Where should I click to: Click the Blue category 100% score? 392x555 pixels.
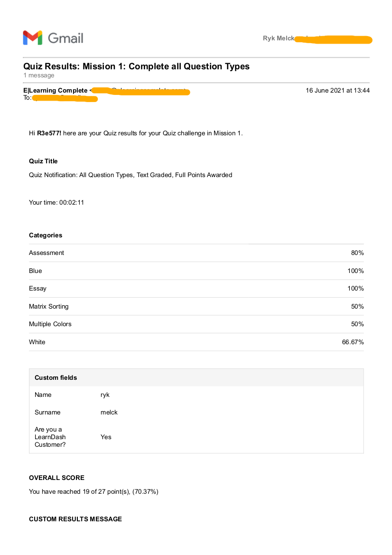[355, 271]
